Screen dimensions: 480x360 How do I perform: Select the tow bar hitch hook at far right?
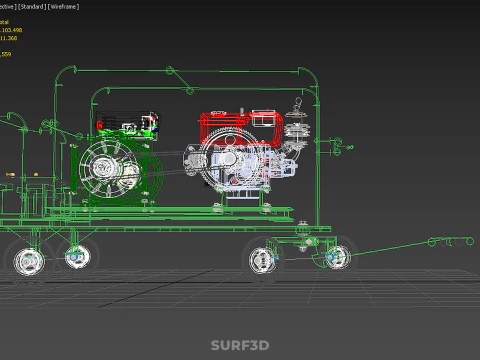click(452, 241)
